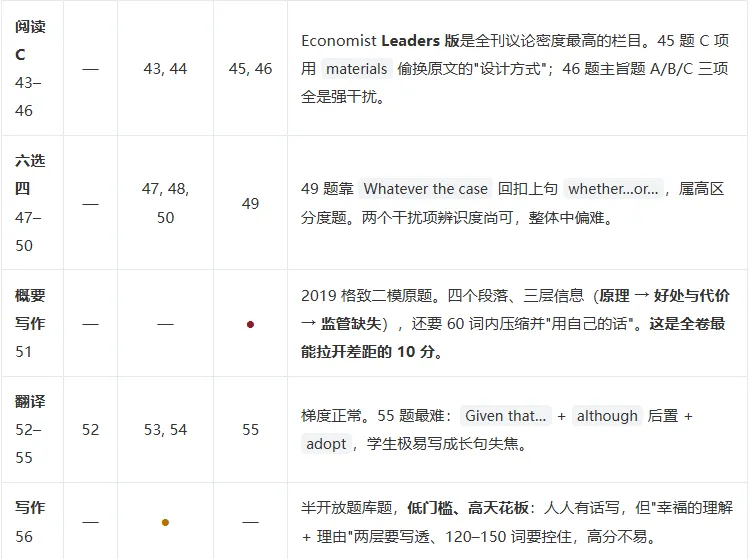This screenshot has width=750, height=559.
Task: Click the bold text 这是全卷最能拉开差距的 10 分
Action: [513, 338]
